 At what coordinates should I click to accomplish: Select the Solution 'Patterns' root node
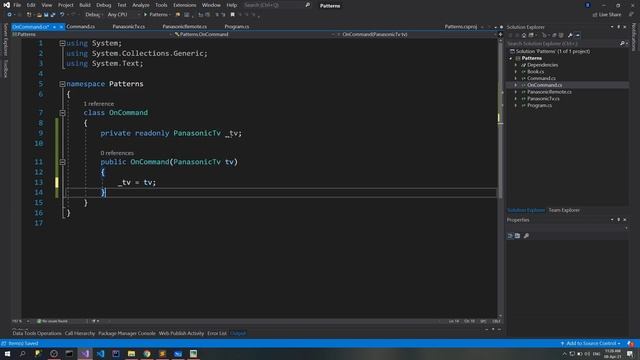(x=550, y=51)
